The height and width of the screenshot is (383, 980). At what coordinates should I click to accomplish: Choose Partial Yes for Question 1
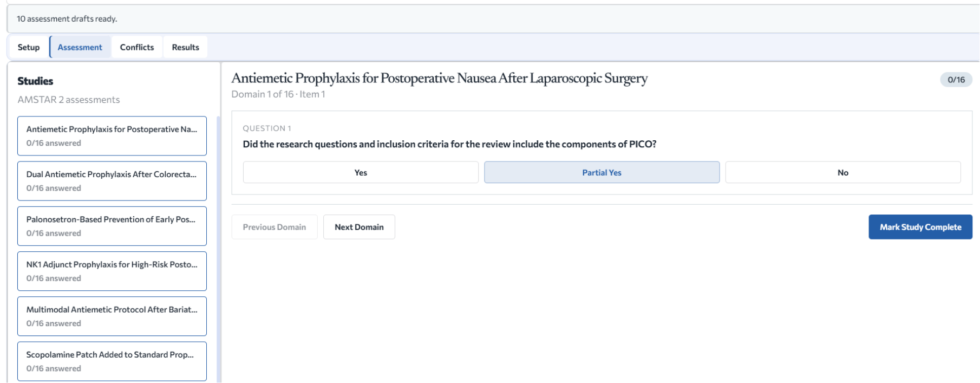click(x=602, y=172)
